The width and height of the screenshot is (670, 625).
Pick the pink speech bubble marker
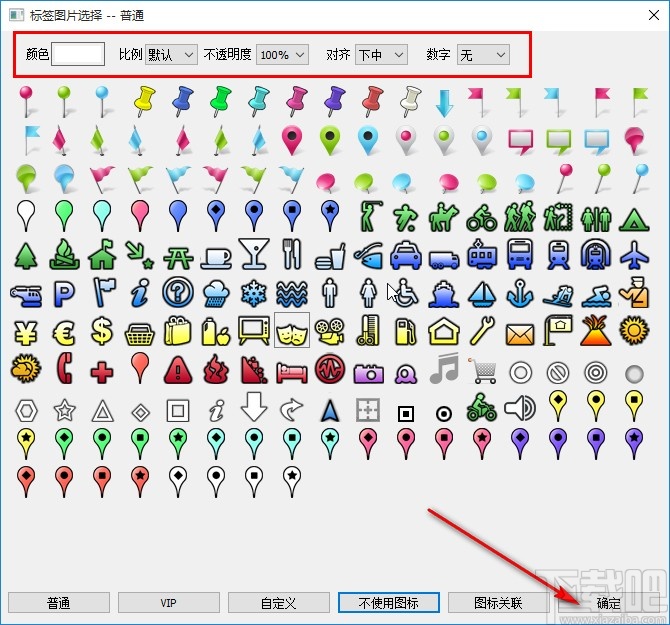pyautogui.click(x=520, y=142)
